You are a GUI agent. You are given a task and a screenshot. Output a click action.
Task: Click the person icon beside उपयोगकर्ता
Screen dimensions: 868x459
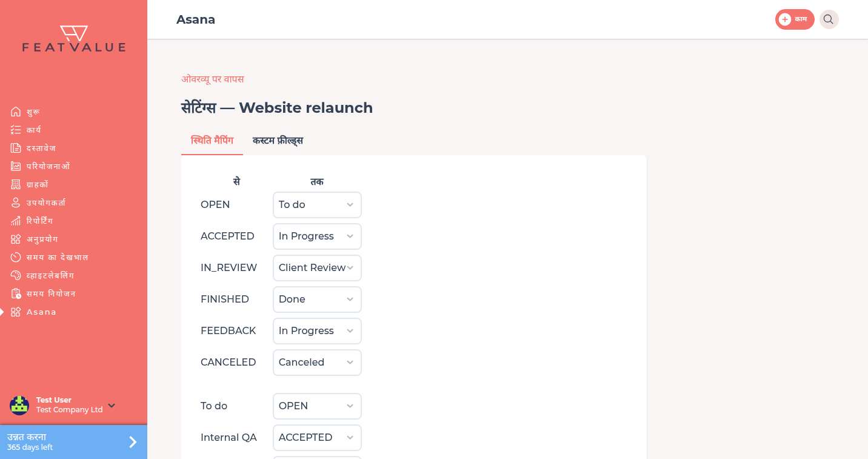click(x=16, y=203)
